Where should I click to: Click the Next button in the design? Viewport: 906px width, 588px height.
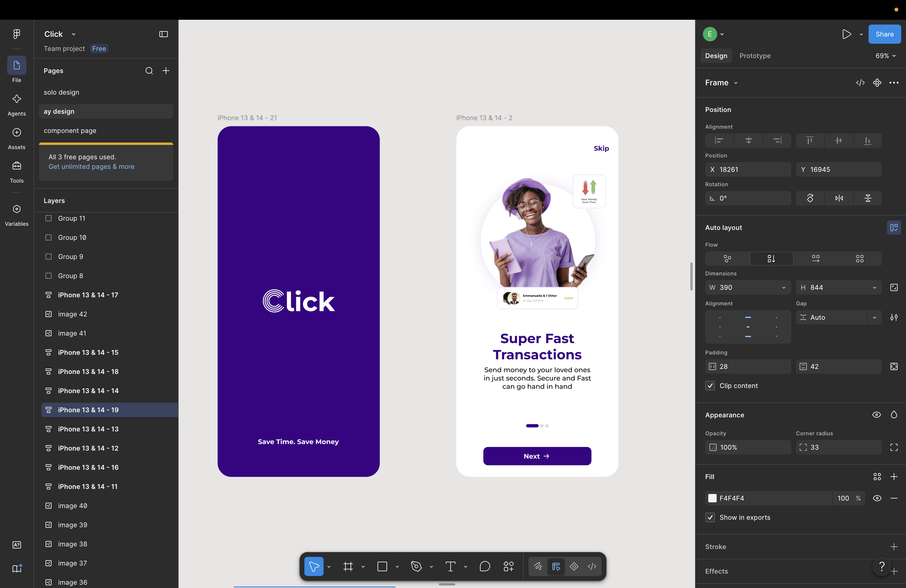[537, 456]
